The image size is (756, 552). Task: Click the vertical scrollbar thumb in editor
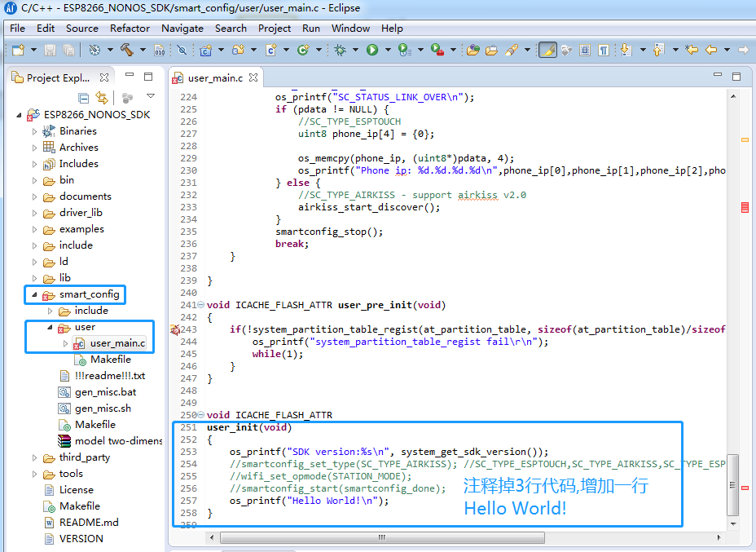(733, 485)
